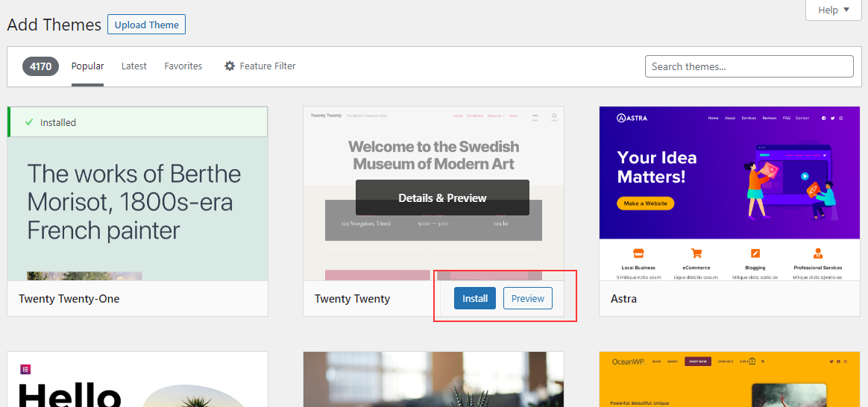The height and width of the screenshot is (407, 868).
Task: Open the Favorites tab
Action: click(x=183, y=66)
